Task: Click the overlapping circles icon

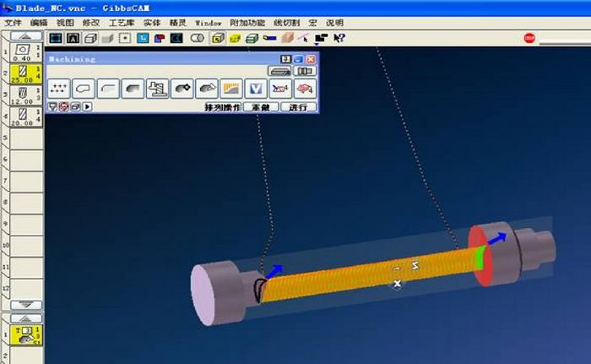Action: pyautogui.click(x=197, y=38)
